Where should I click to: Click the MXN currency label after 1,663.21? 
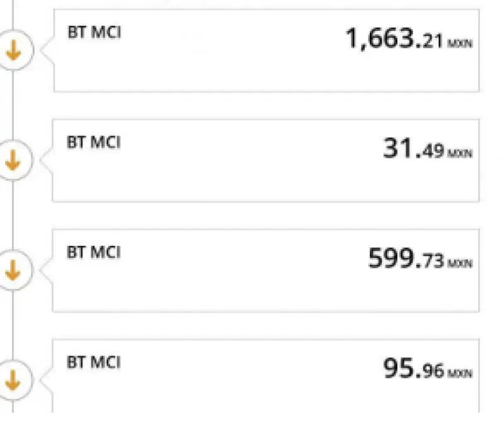click(460, 44)
